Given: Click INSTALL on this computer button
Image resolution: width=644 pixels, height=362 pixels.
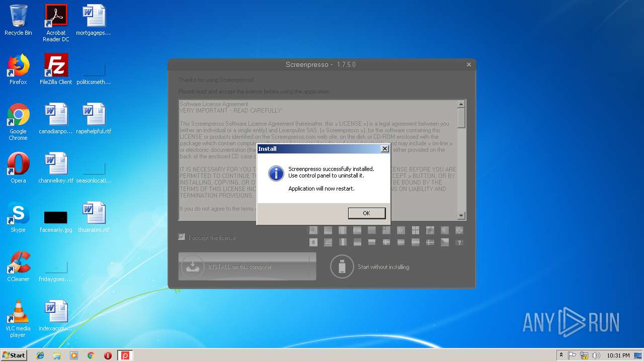Looking at the screenshot, I should coord(247,266).
